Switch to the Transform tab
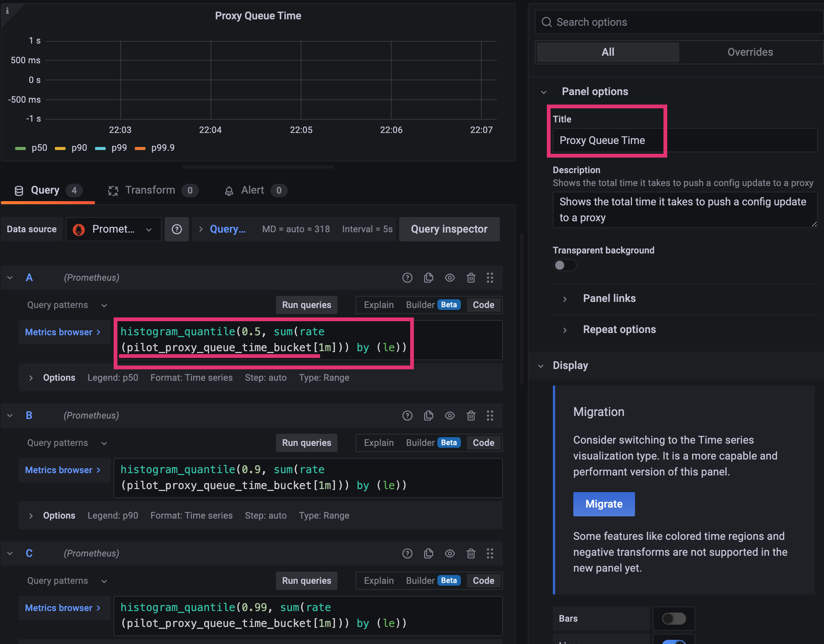This screenshot has height=644, width=824. [153, 191]
